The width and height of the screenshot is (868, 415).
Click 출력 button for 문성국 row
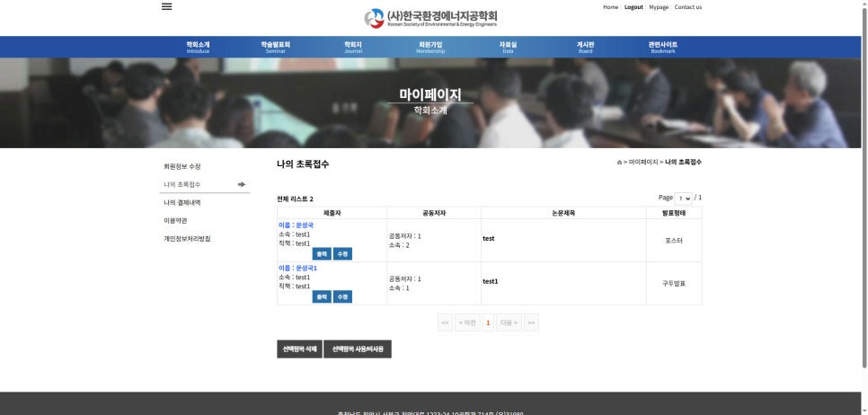322,254
